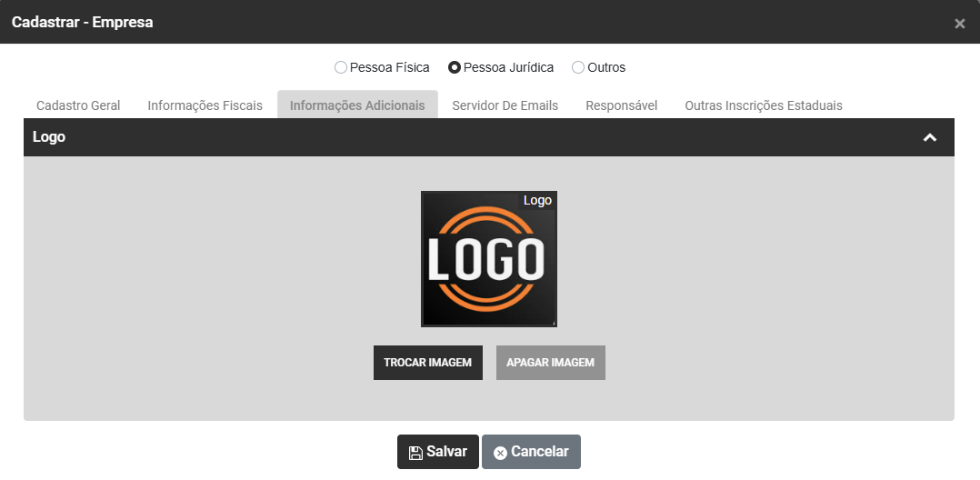Select the Outros radio option
The height and width of the screenshot is (480, 980).
[578, 67]
